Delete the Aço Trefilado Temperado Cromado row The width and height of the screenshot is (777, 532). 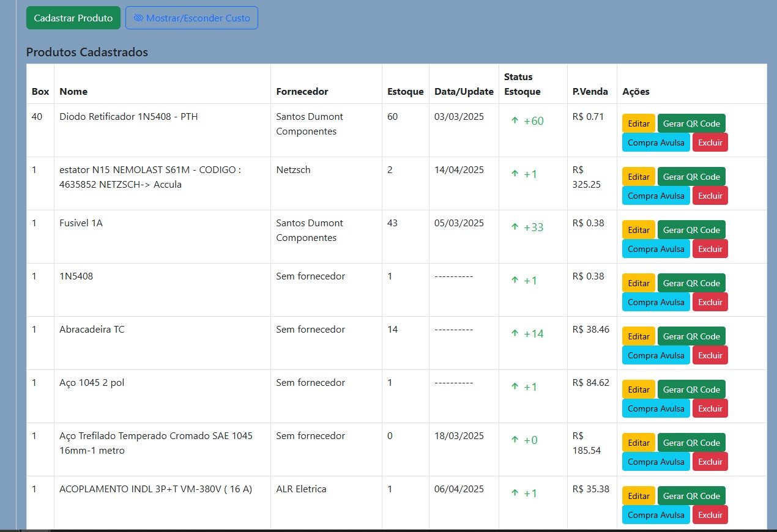(710, 462)
